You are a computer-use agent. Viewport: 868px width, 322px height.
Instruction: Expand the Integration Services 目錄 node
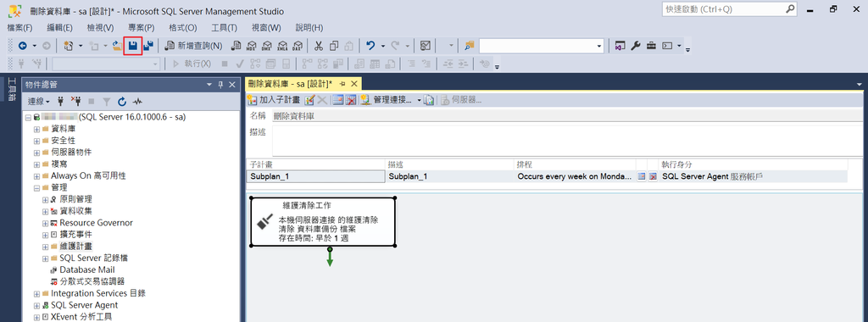[x=37, y=293]
